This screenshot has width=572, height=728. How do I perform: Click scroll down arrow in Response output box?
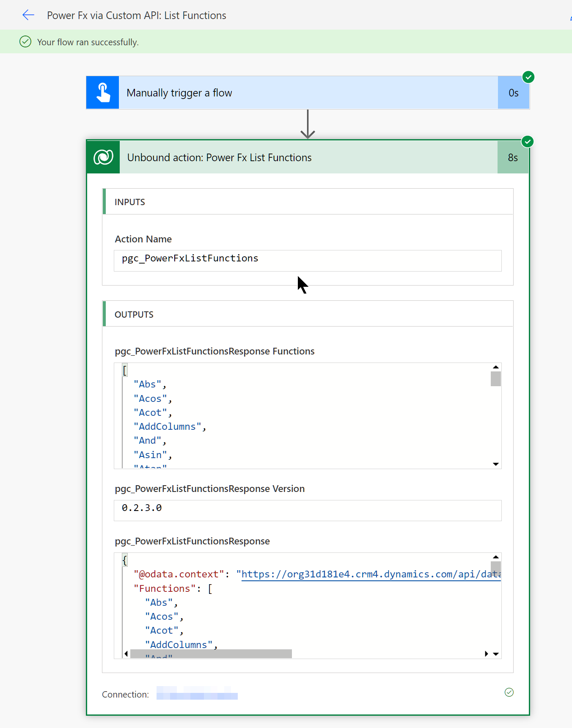click(x=496, y=654)
